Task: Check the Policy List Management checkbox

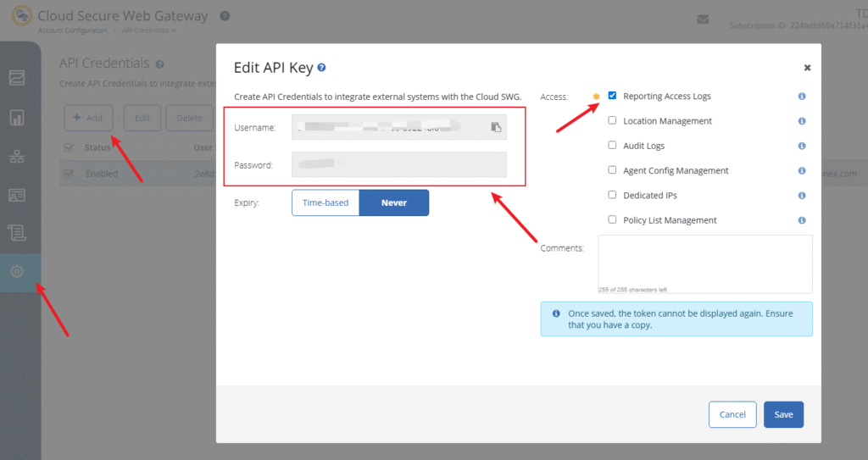Action: [x=612, y=220]
